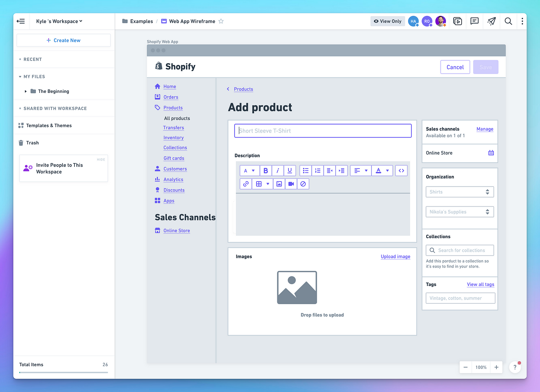Screen dimensions: 540x392
Task: Insert a numbered list
Action: [x=317, y=171]
